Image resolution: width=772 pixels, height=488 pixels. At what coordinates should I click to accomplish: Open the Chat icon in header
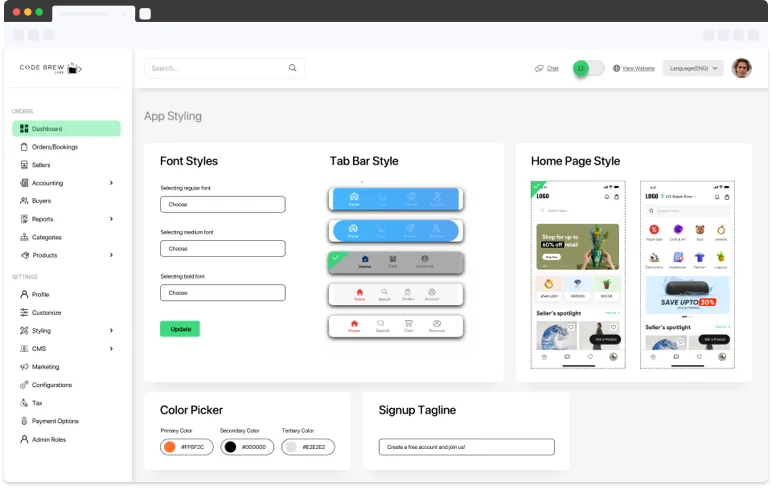pyautogui.click(x=540, y=68)
